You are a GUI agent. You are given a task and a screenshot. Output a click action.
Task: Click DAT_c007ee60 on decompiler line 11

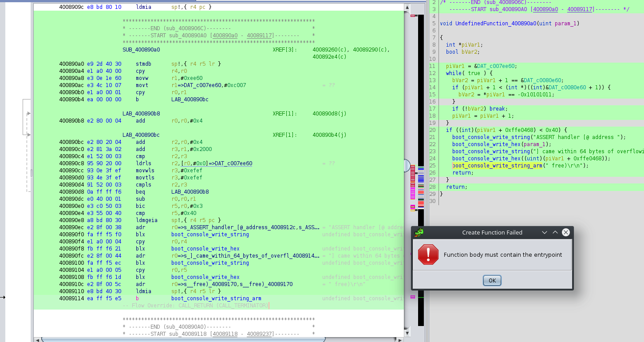pos(496,66)
